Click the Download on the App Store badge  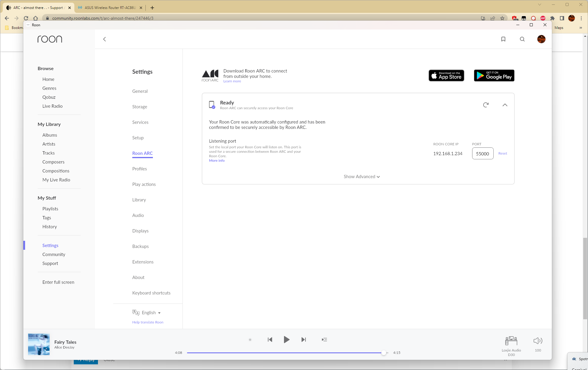(x=446, y=75)
